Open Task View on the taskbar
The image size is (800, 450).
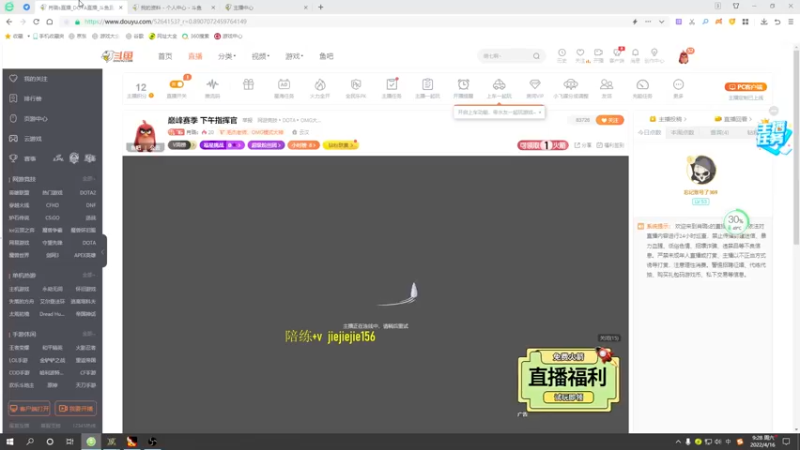[70, 442]
